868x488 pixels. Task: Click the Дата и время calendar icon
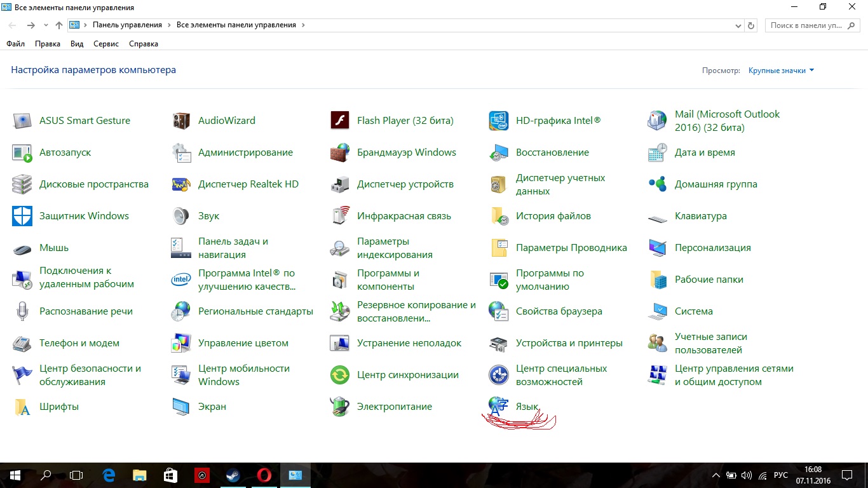658,152
